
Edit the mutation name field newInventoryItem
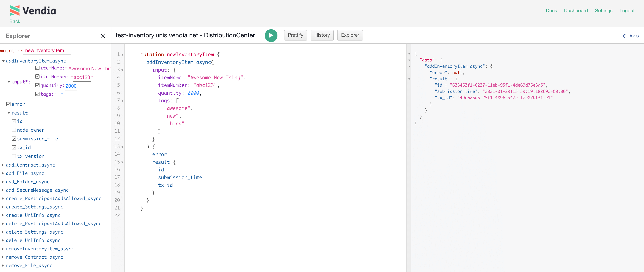click(x=47, y=51)
